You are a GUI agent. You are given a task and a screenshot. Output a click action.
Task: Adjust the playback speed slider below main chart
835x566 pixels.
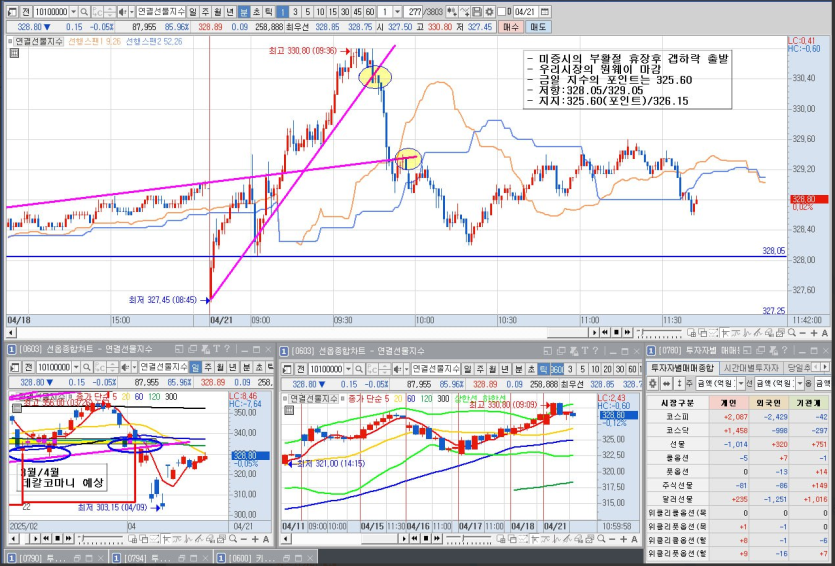[x=659, y=333]
